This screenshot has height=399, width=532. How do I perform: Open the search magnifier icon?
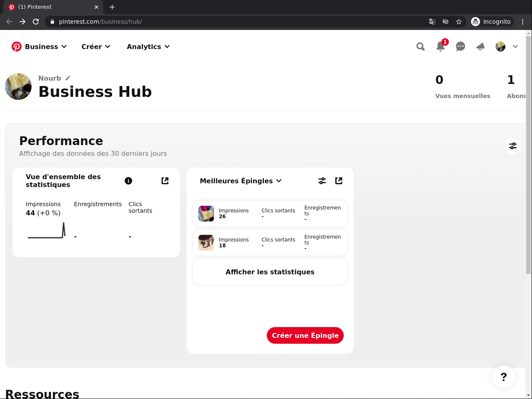421,47
